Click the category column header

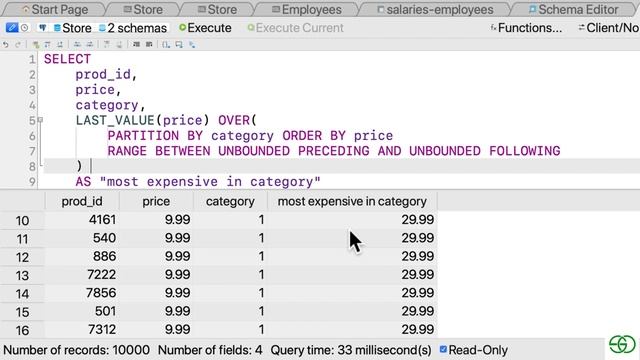(x=230, y=201)
